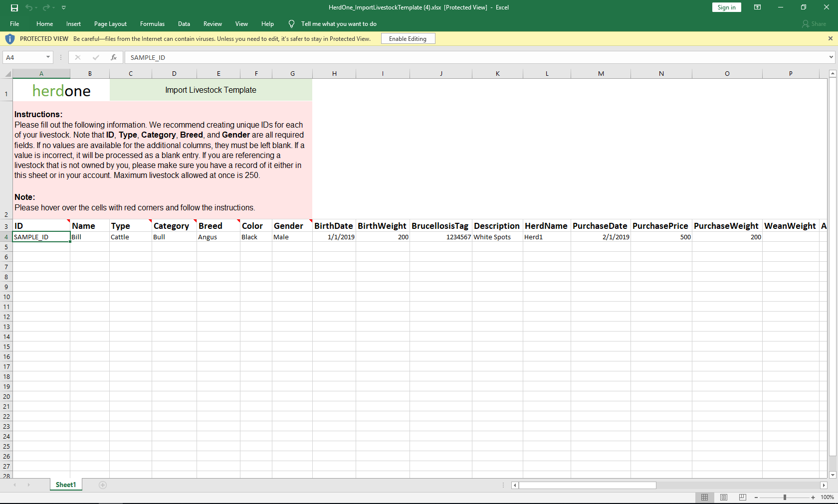
Task: Click horizontal scrollbar right arrow
Action: click(824, 485)
